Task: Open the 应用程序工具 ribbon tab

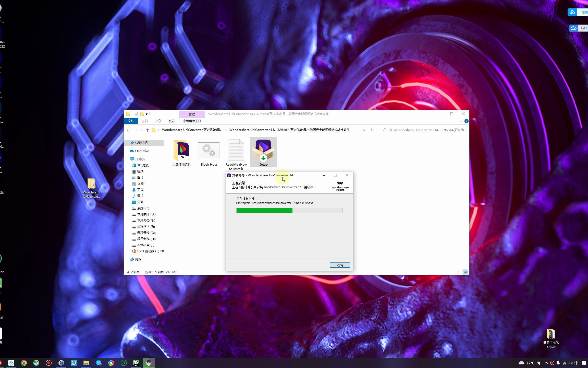Action: (192, 121)
